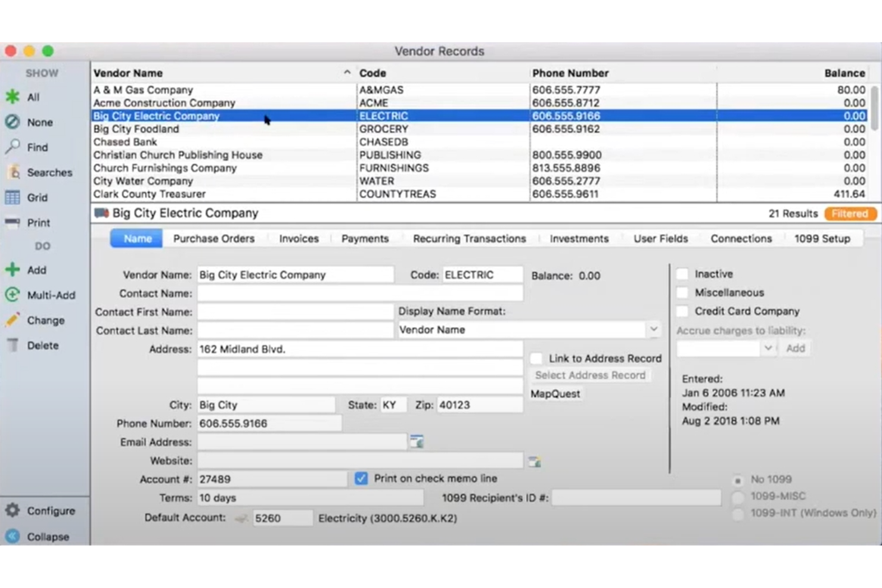
Task: Click the Phone Number column header
Action: (x=623, y=73)
